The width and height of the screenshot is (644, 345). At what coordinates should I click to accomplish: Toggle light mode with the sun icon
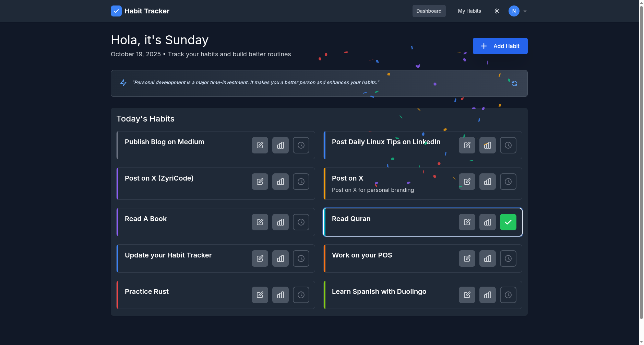497,11
